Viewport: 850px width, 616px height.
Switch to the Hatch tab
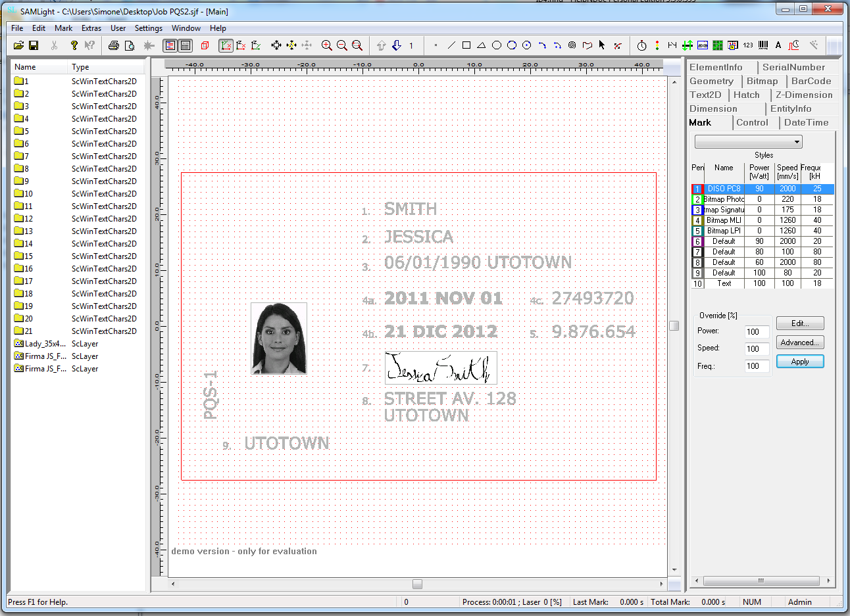(746, 95)
